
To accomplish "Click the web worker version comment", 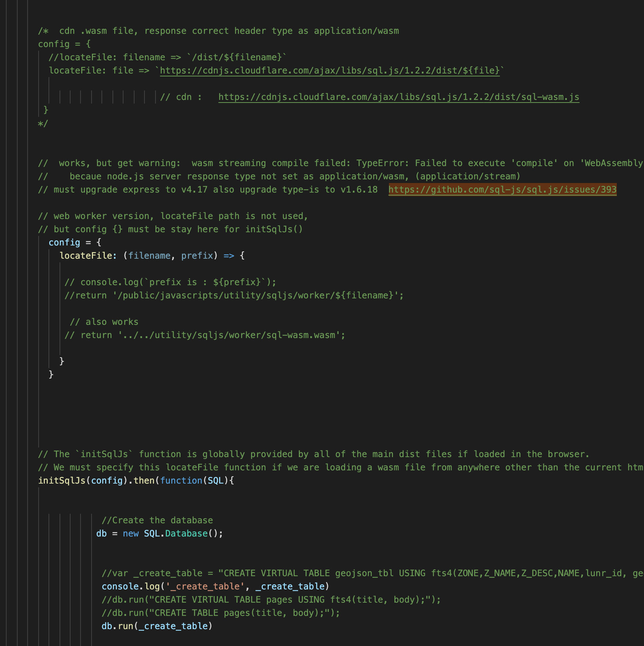I will click(x=173, y=216).
